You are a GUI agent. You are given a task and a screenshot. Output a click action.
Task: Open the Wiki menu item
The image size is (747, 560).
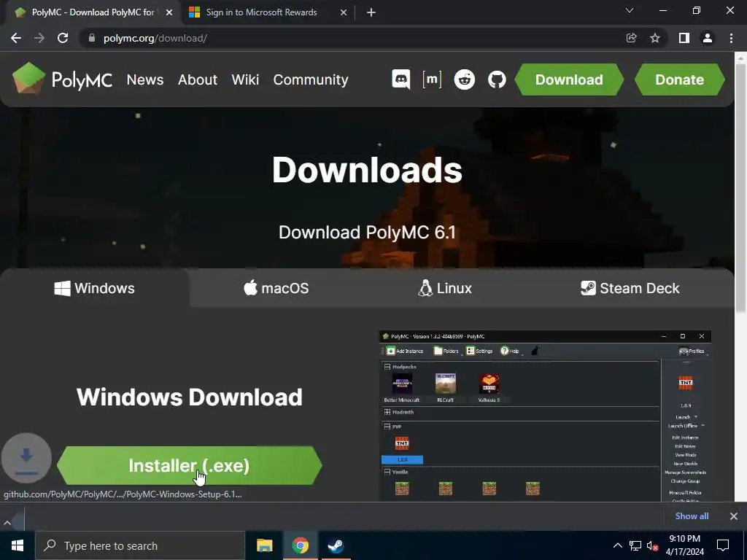(x=245, y=79)
